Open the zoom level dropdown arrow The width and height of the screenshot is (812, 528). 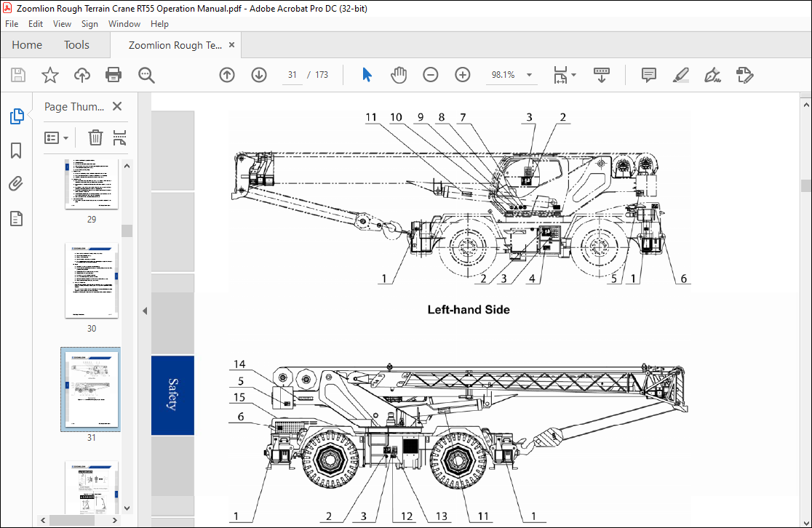[529, 75]
